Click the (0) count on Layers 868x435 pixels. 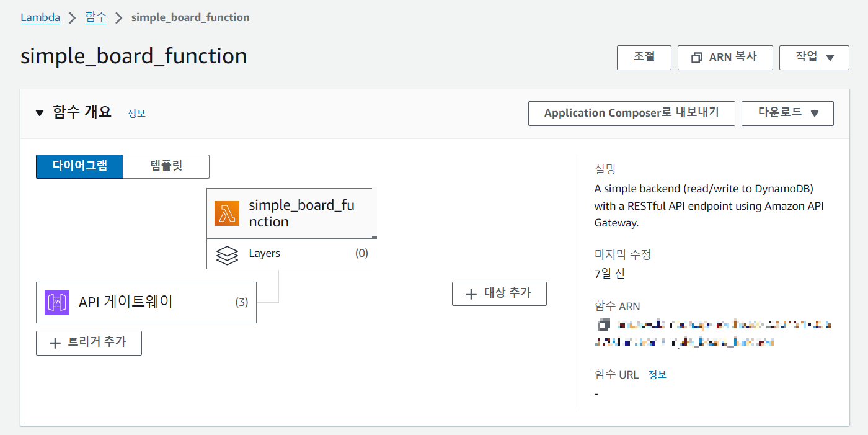pyautogui.click(x=361, y=253)
